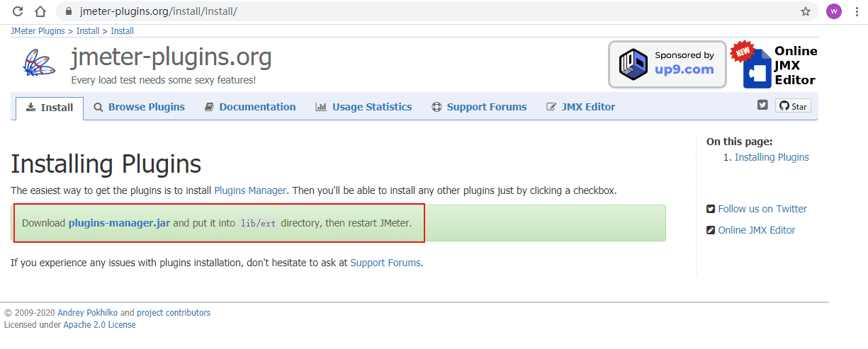Click the GitHub Star button
Screen dimensions: 868x349
point(793,106)
